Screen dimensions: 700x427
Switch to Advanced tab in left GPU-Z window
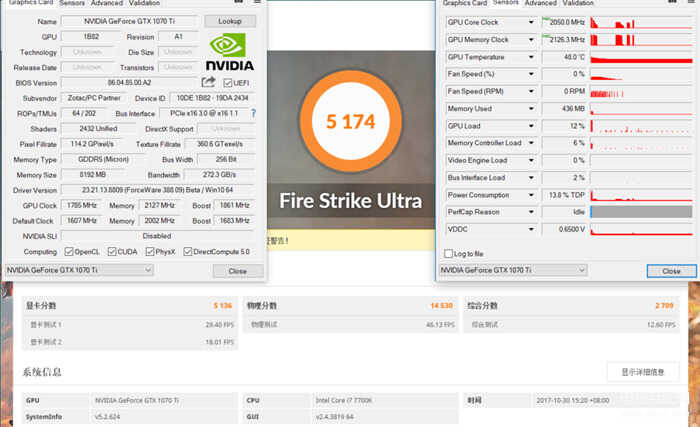(107, 3)
